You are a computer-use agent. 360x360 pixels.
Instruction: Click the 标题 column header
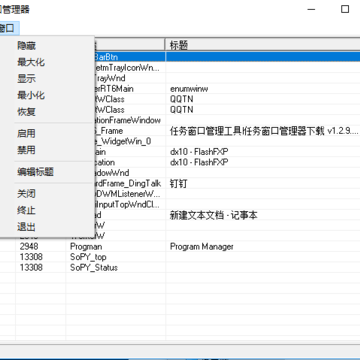pos(263,45)
